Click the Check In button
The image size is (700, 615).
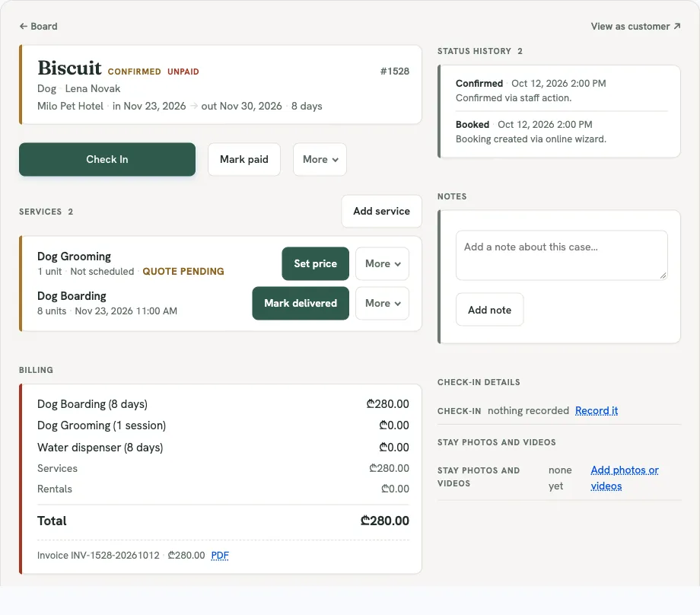click(x=107, y=159)
